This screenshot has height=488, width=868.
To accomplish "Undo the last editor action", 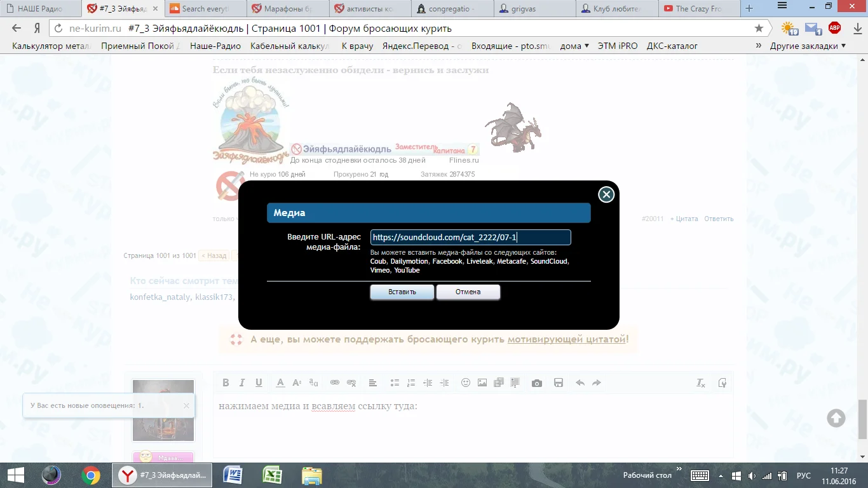I will 580,383.
